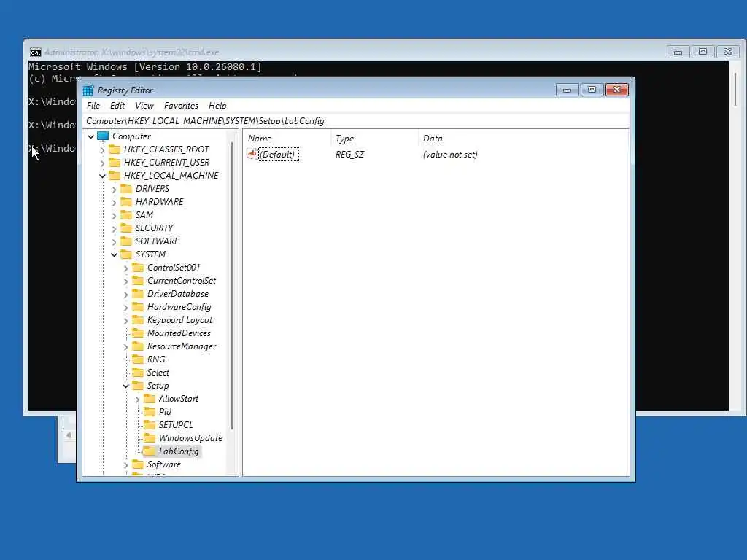Click the WindowsUpdate folder icon
This screenshot has width=747, height=560.
tap(150, 437)
